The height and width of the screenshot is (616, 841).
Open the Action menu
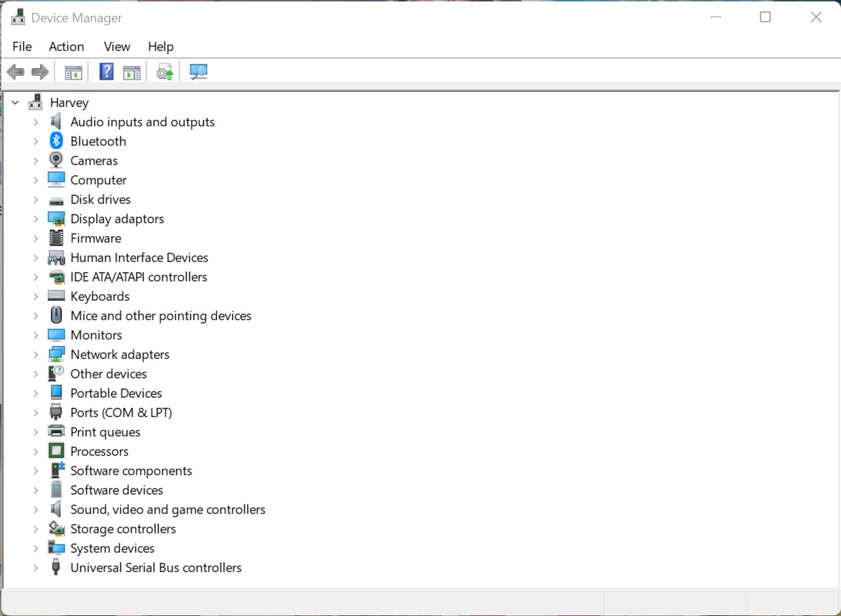[x=67, y=47]
